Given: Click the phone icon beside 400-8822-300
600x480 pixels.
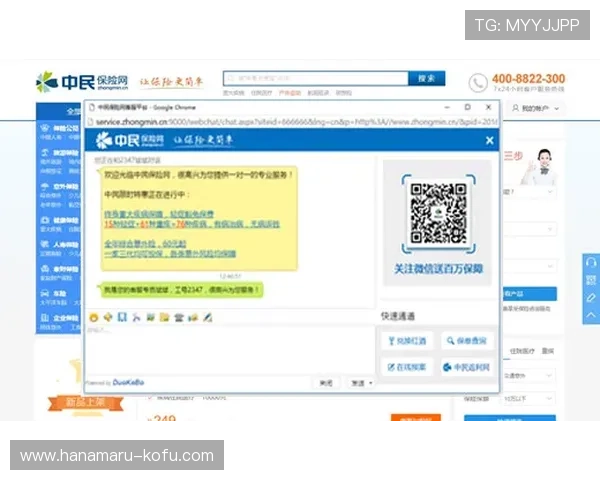Looking at the screenshot, I should (478, 83).
